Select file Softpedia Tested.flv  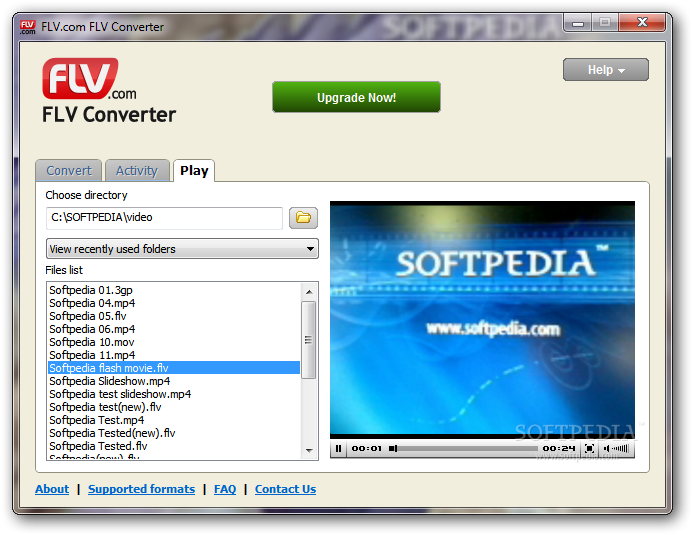[x=174, y=446]
